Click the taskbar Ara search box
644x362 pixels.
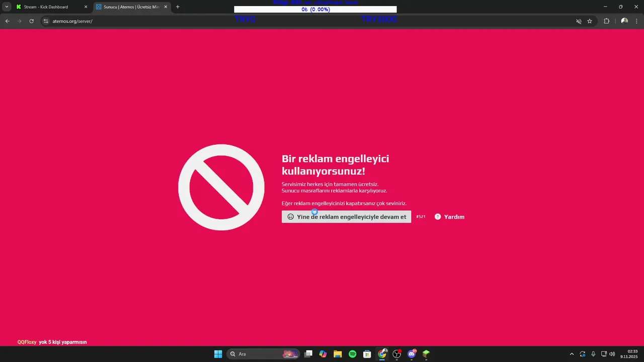point(263,354)
